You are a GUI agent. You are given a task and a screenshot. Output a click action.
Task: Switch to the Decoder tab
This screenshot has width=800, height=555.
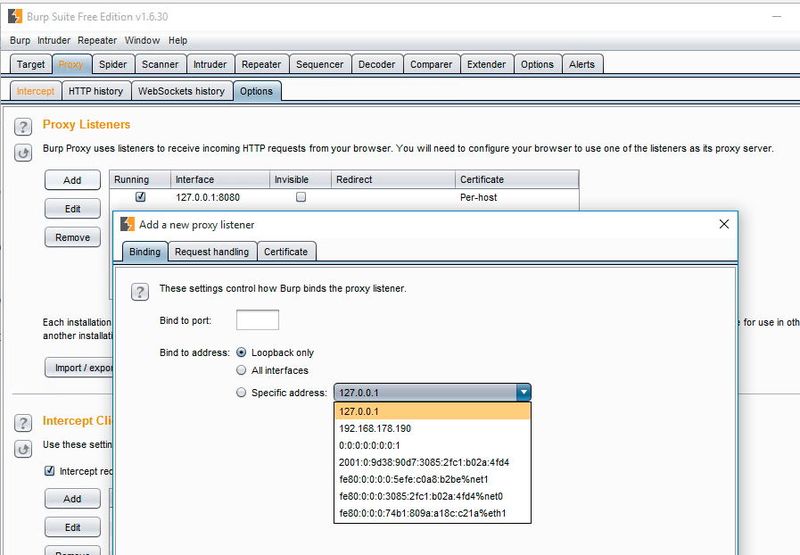click(377, 64)
